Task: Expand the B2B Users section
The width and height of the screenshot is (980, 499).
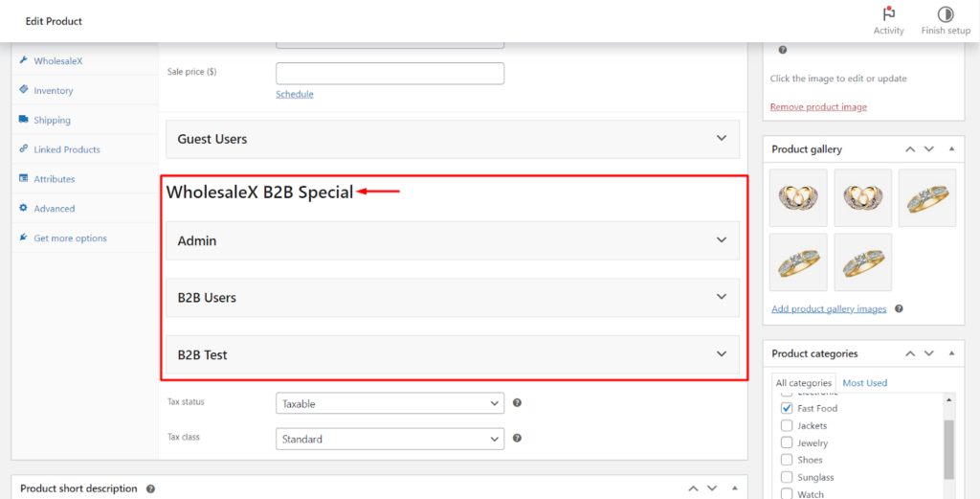Action: point(453,298)
